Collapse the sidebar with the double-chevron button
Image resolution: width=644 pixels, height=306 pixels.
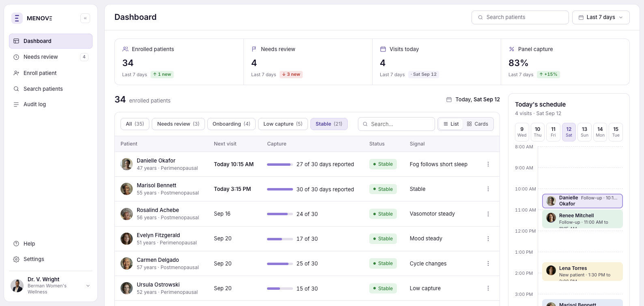pyautogui.click(x=85, y=18)
